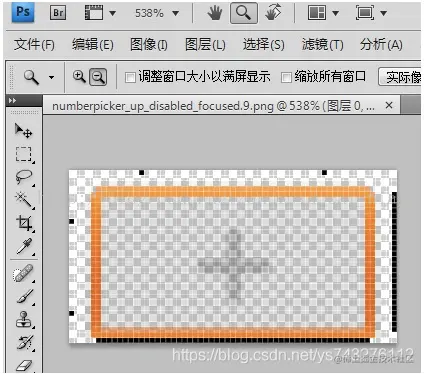Open the 编辑(E) menu
The width and height of the screenshot is (424, 374).
tap(93, 44)
